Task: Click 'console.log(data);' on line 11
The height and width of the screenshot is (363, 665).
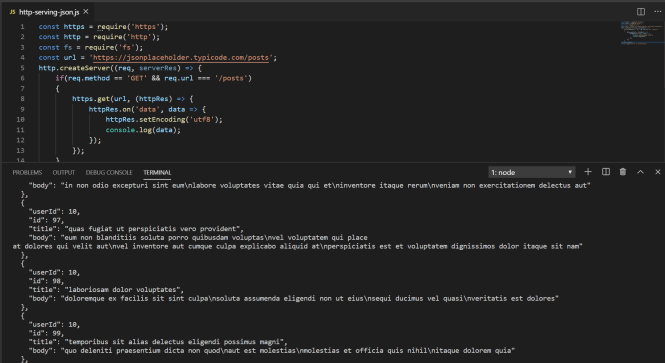Action: [x=143, y=130]
